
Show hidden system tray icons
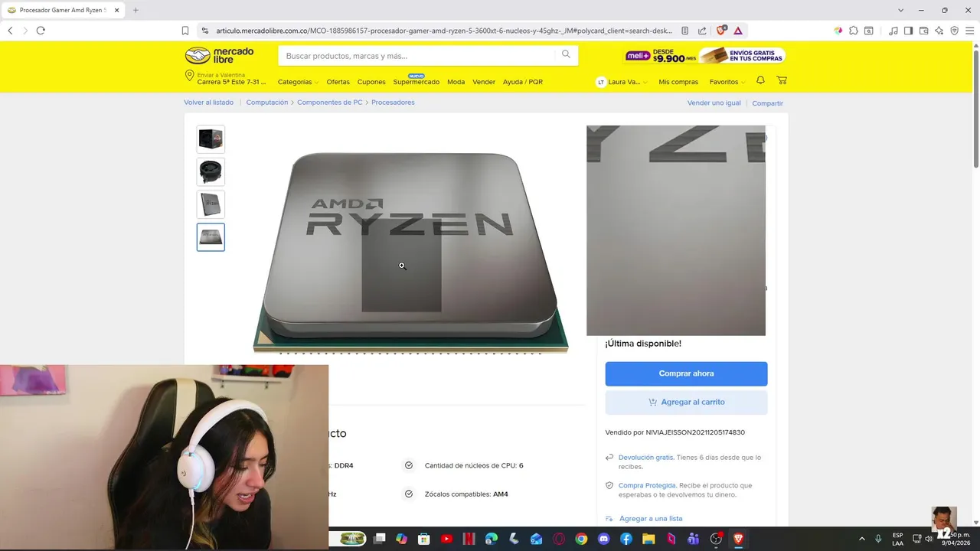tap(861, 539)
